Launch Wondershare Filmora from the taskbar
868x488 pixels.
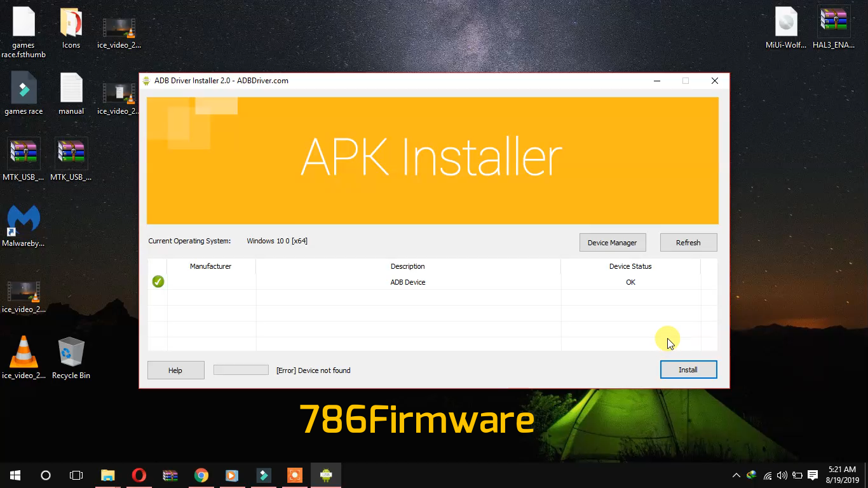[x=263, y=475]
